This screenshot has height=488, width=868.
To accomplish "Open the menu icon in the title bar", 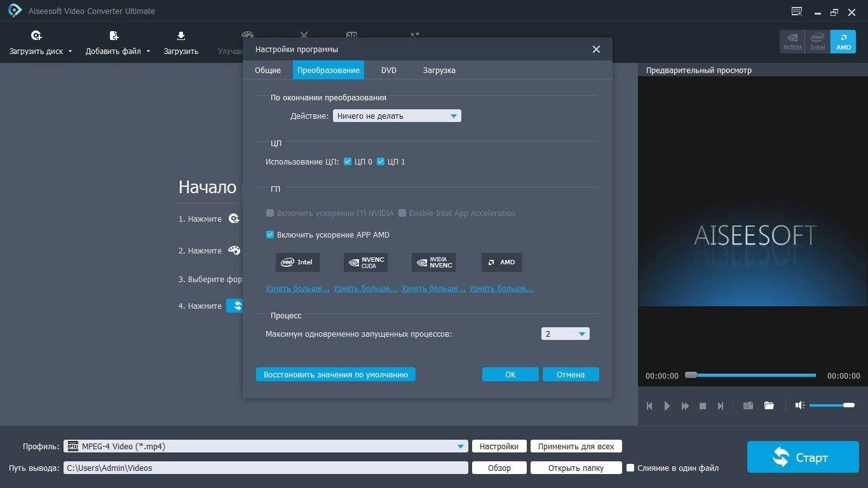I will pos(797,11).
